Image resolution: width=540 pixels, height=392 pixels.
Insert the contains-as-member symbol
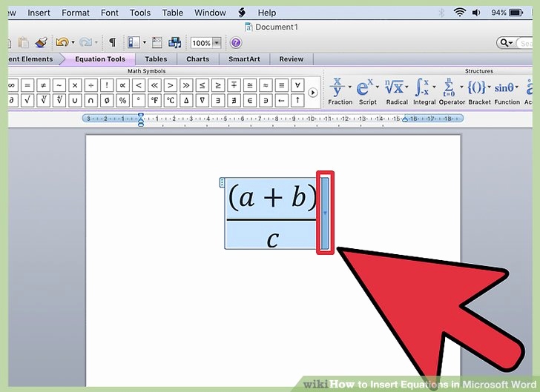point(266,101)
